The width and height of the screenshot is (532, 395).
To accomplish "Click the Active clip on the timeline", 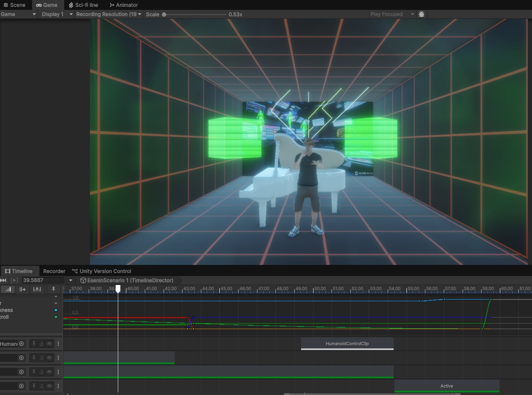I will pos(447,386).
